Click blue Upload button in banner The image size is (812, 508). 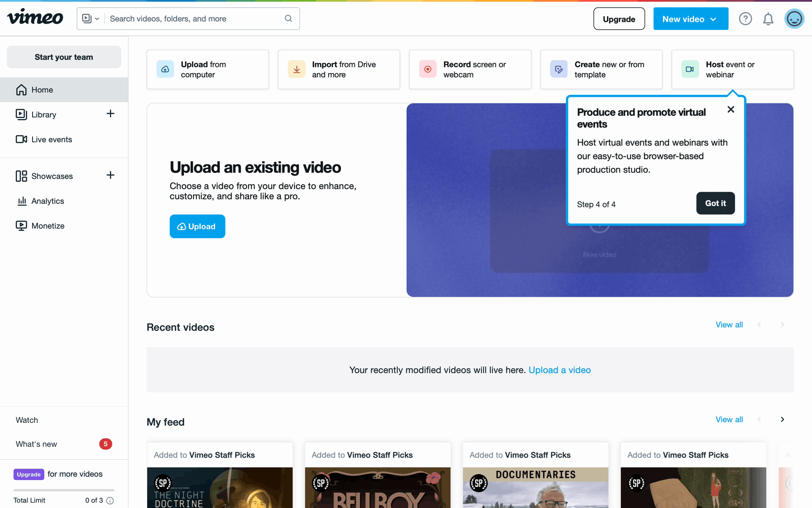pyautogui.click(x=198, y=226)
